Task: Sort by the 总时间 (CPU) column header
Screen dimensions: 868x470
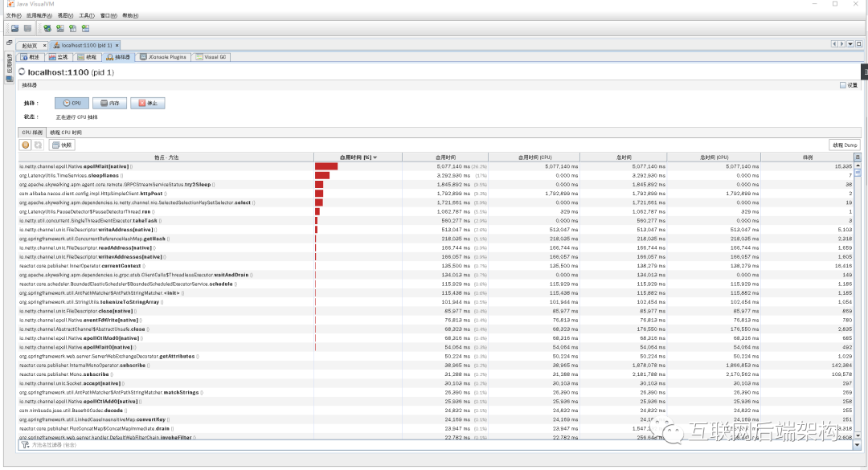Action: (x=714, y=157)
